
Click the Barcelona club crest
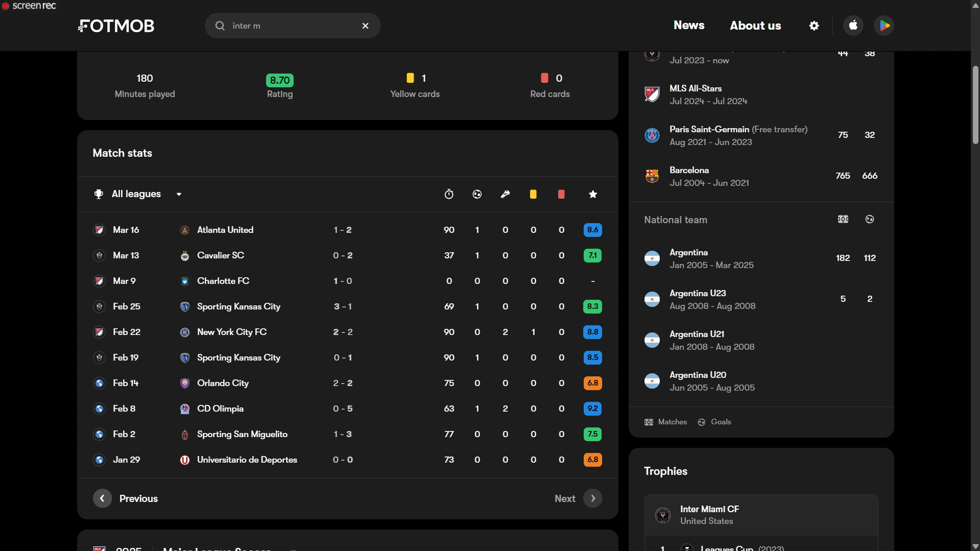[652, 176]
